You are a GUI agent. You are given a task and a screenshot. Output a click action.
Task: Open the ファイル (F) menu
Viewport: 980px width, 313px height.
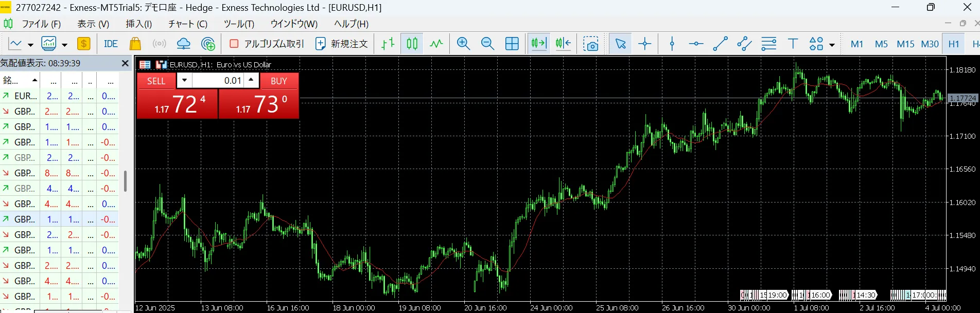[41, 24]
